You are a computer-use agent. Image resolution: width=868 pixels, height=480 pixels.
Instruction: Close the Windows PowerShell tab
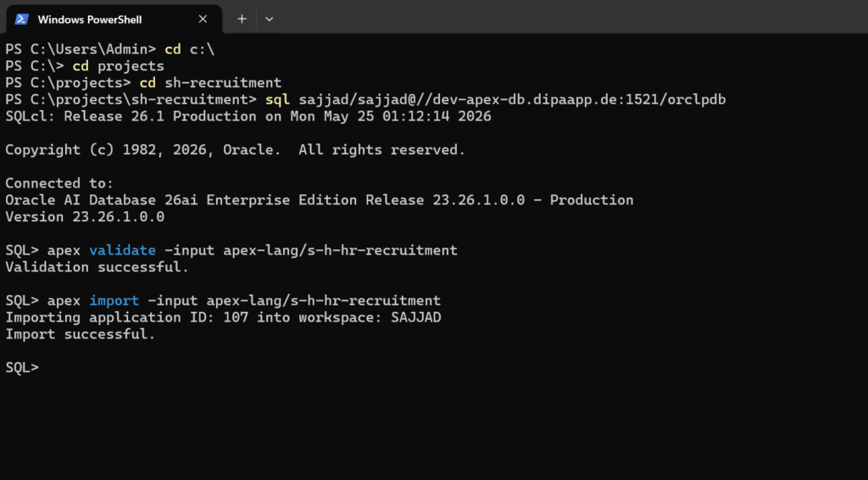tap(203, 20)
